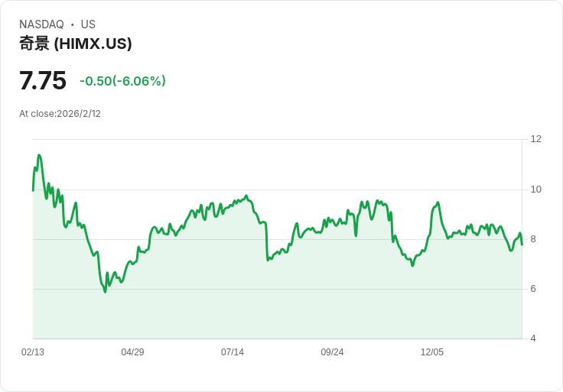Click the 4 value on the price axis
The width and height of the screenshot is (563, 392).
(x=533, y=339)
